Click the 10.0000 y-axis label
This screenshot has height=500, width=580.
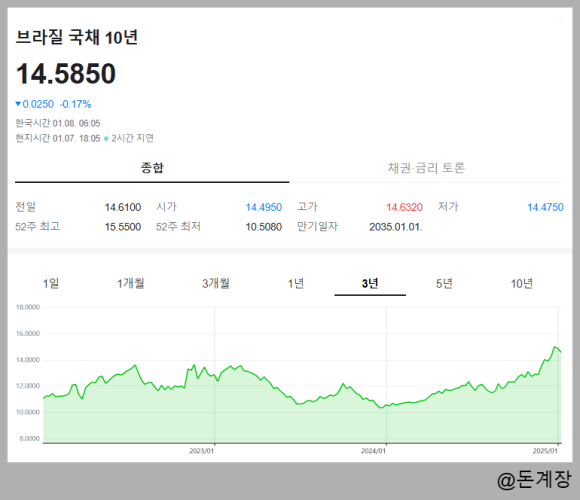28,412
